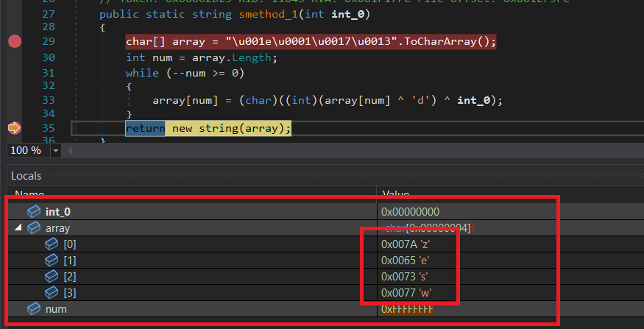Click line number 33 in the gutter

49,100
